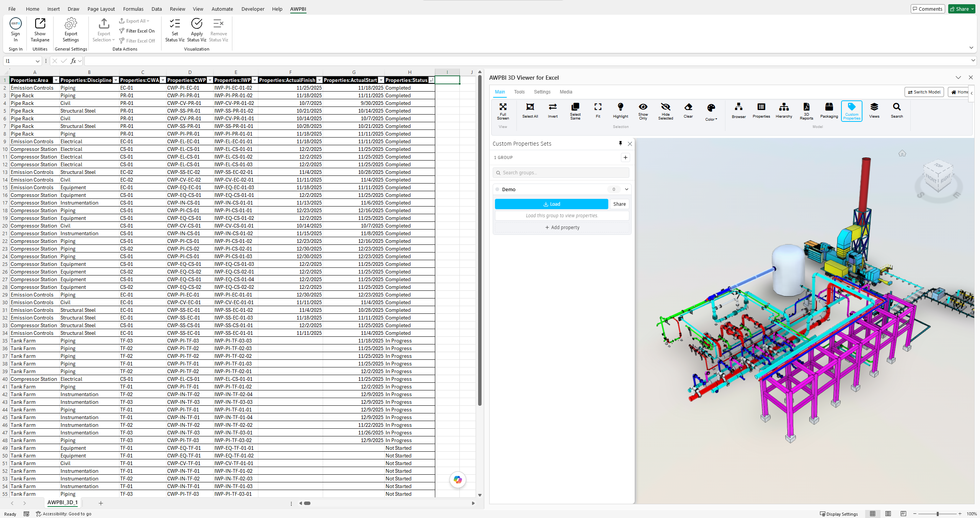The height and width of the screenshot is (518, 980).
Task: Turn Filter Excel On
Action: click(137, 31)
